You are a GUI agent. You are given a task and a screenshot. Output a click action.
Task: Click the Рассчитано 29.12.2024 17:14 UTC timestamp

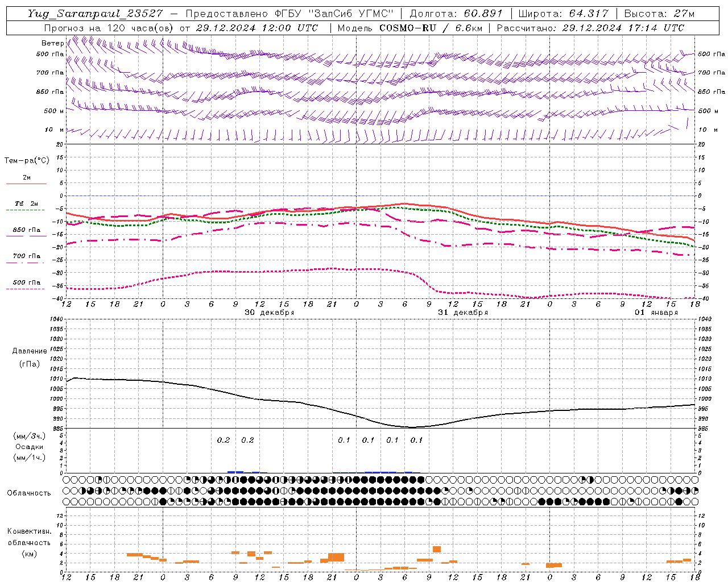(x=590, y=28)
